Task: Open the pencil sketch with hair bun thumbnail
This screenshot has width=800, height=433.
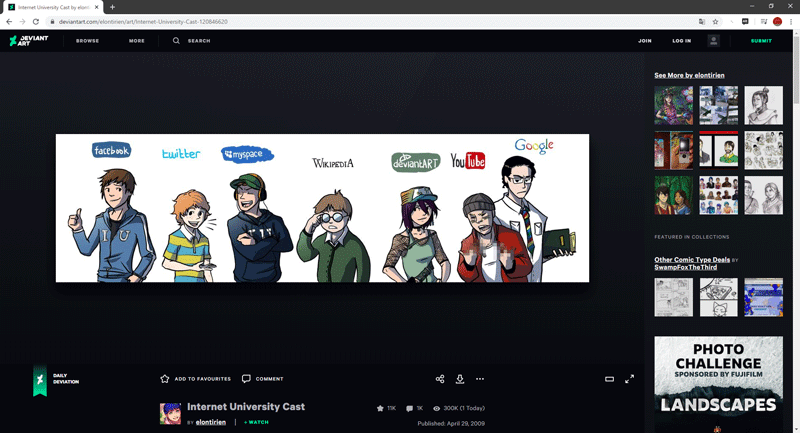Action: tap(763, 105)
